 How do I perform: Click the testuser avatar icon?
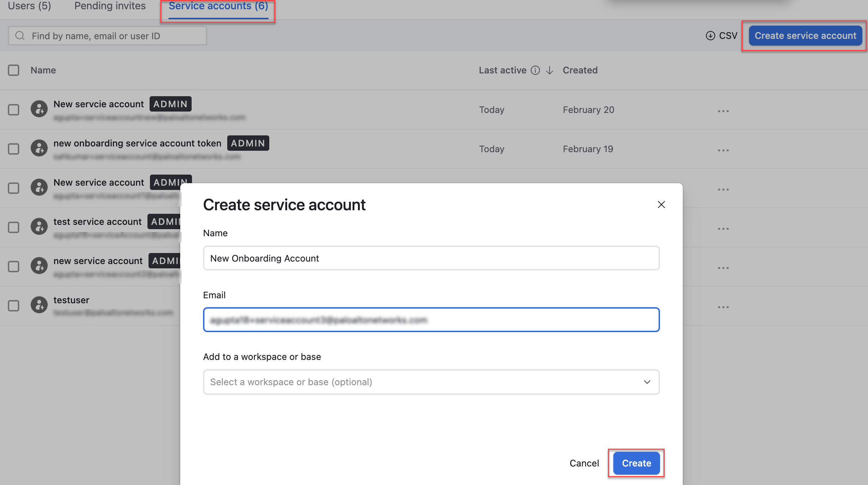(x=39, y=305)
